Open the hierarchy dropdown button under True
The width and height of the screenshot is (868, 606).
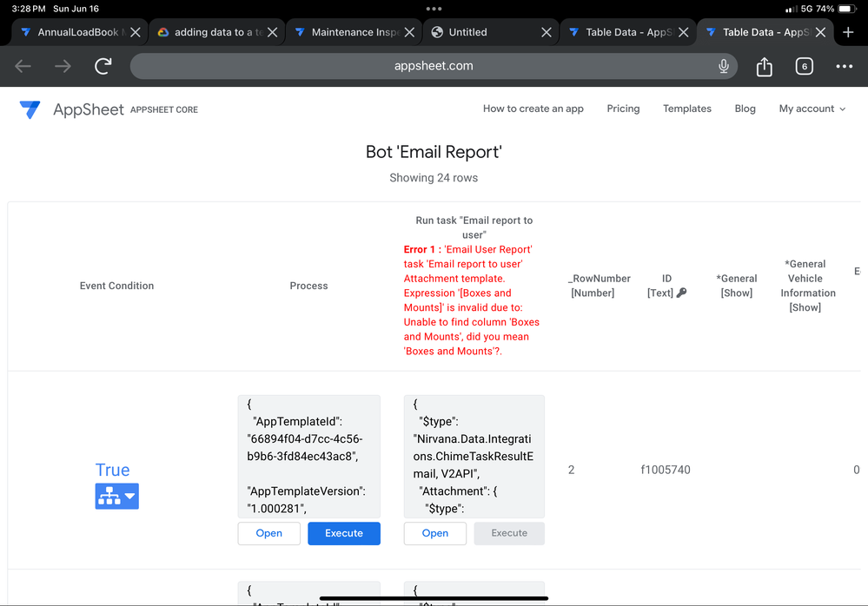pyautogui.click(x=116, y=496)
